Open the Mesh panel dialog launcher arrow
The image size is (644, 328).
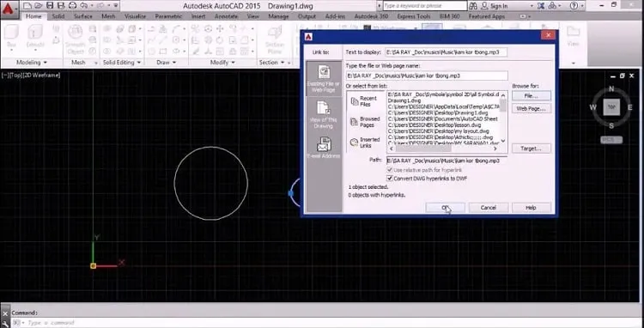click(x=96, y=63)
